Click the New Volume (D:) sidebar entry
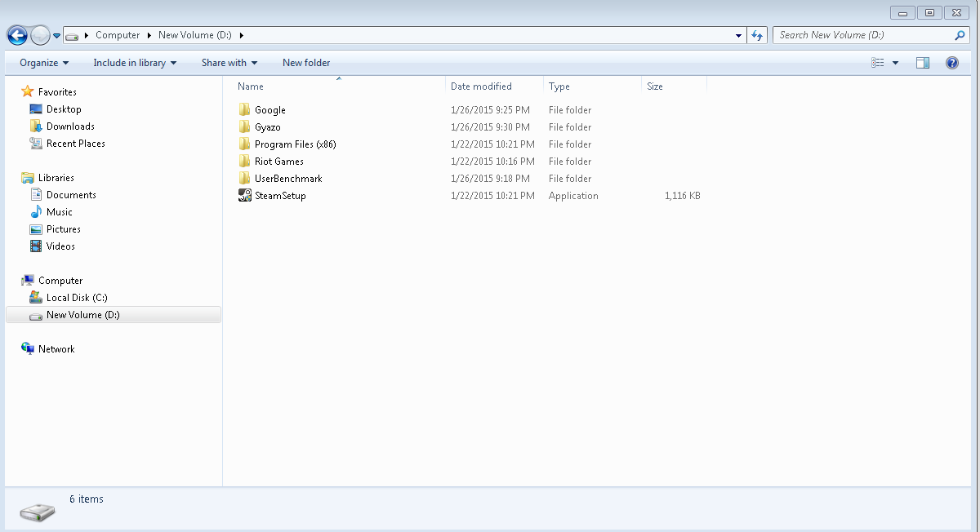 click(x=113, y=315)
